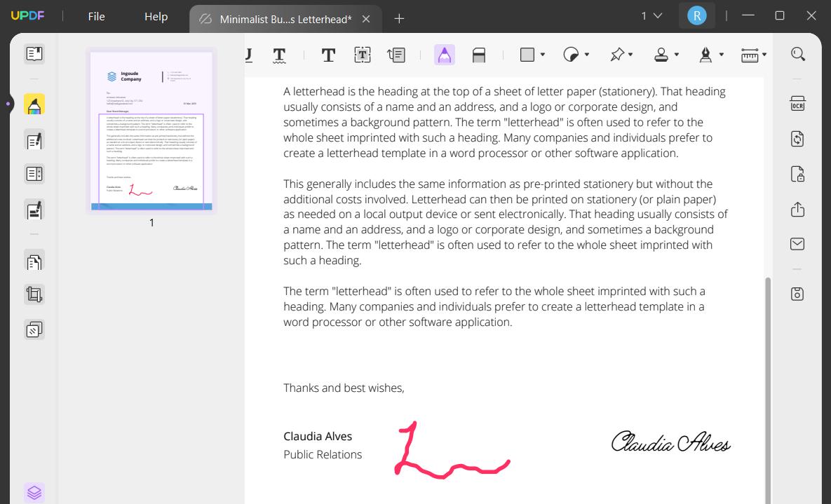Open the PDF protection tool
831x504 pixels.
(798, 174)
